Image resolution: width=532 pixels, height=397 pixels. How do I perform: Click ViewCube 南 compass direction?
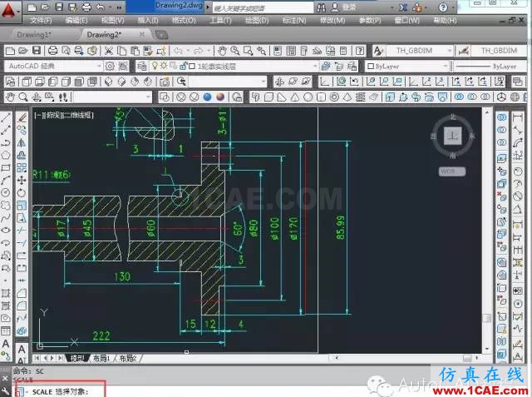[x=452, y=156]
